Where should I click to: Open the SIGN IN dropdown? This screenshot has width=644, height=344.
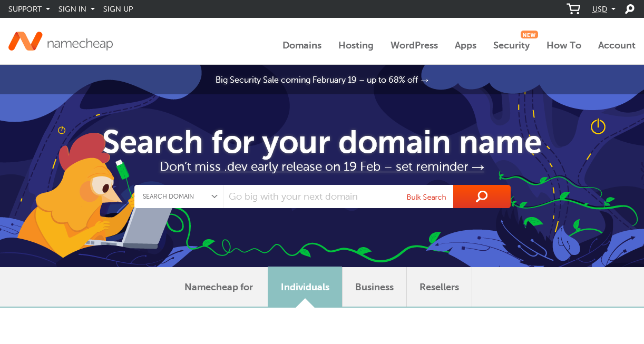76,9
